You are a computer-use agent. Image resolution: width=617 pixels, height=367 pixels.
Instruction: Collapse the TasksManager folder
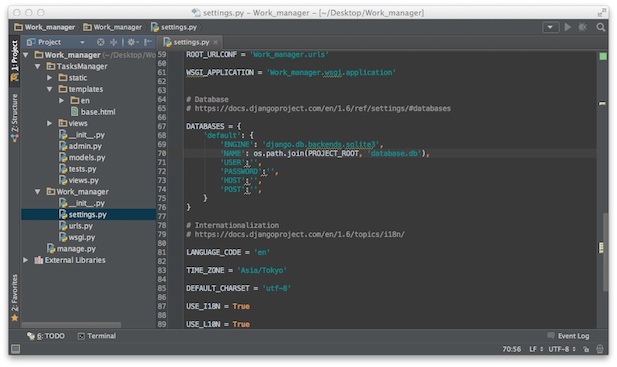(38, 66)
